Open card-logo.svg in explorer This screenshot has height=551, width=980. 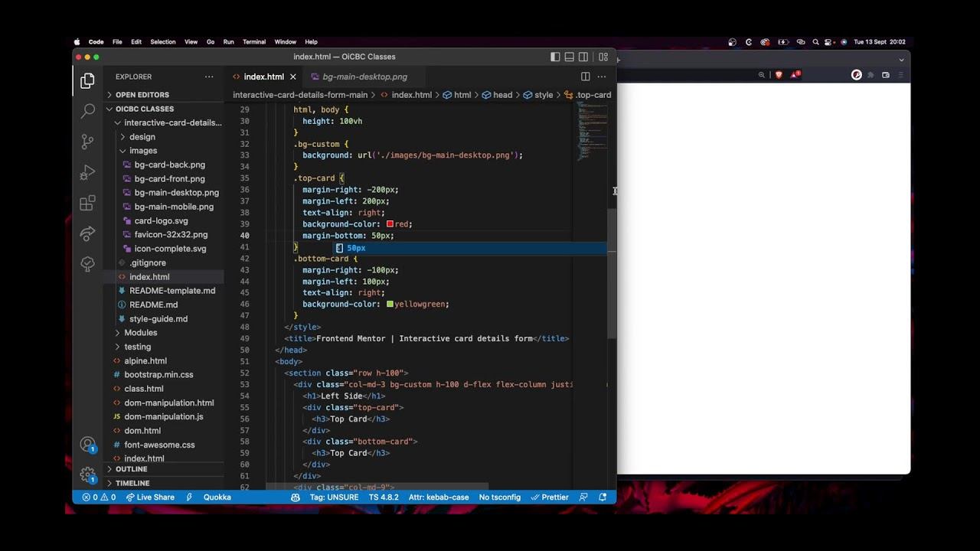tap(161, 220)
